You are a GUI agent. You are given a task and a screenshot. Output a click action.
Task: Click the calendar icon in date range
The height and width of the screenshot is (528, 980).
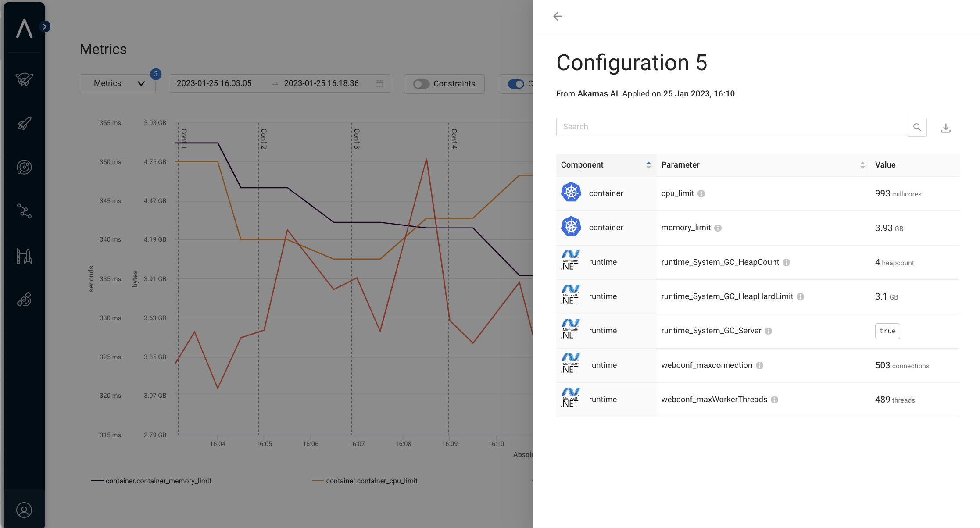pos(379,84)
